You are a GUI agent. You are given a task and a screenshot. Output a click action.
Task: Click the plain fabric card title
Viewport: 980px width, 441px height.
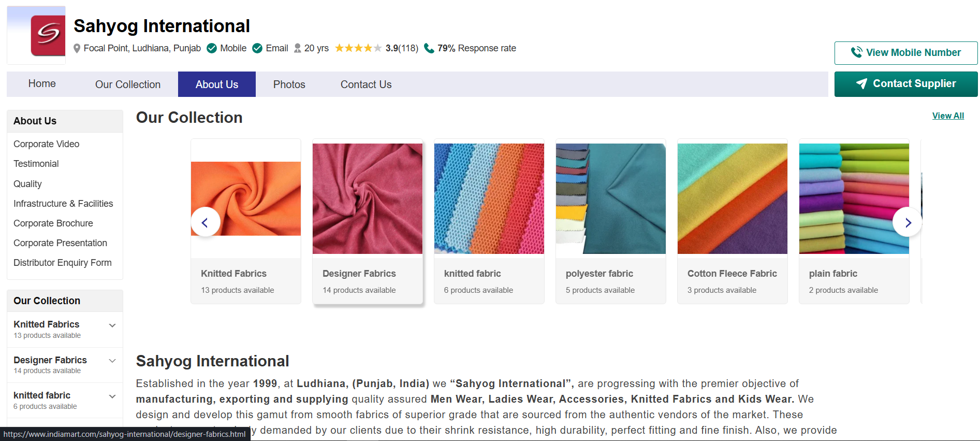point(833,274)
